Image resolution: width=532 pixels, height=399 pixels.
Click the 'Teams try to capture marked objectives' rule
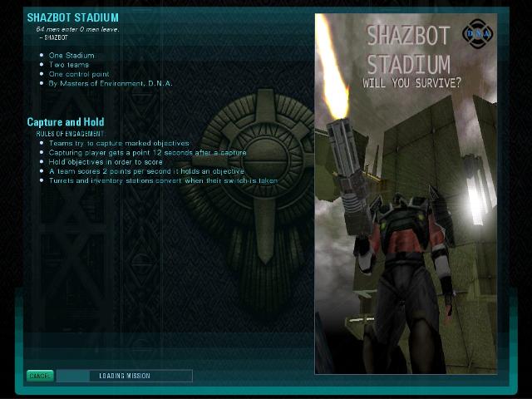click(119, 143)
